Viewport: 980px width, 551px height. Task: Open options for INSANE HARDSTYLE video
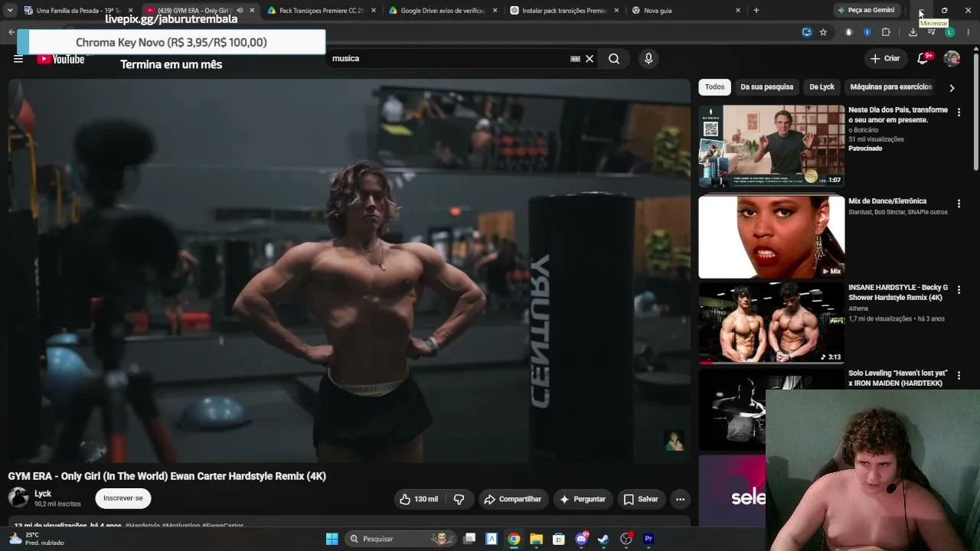[x=959, y=290]
